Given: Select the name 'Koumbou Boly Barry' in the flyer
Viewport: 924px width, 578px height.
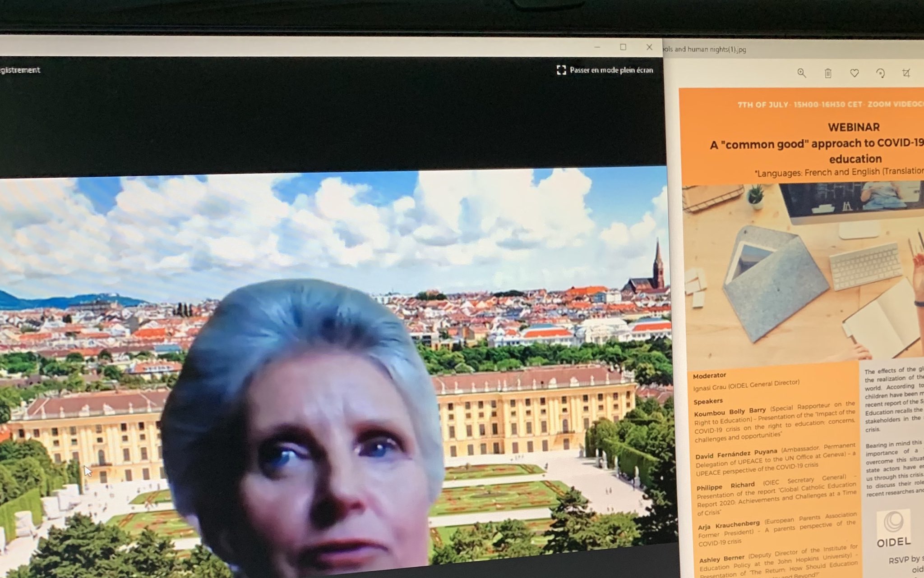Looking at the screenshot, I should coord(730,412).
